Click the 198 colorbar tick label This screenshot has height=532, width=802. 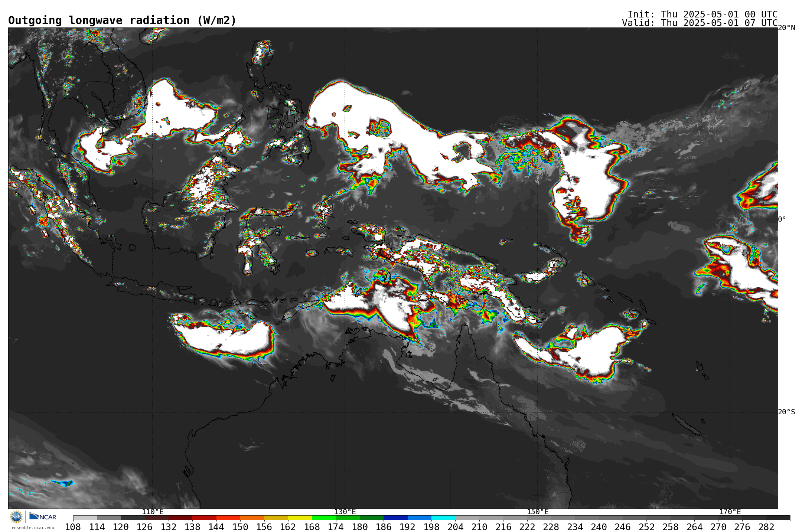[x=431, y=527]
